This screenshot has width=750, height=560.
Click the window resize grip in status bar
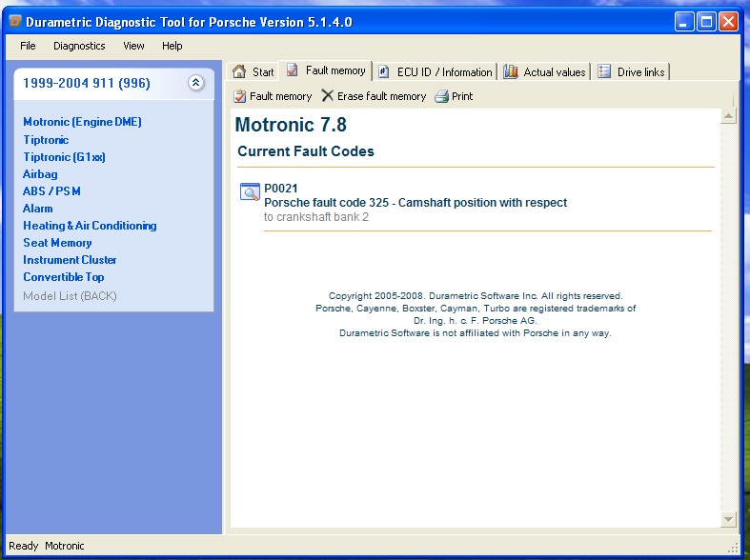pos(733,548)
